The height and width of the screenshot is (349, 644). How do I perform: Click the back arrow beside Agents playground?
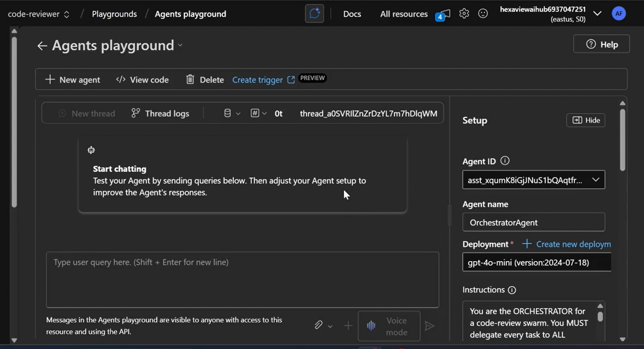click(x=42, y=46)
